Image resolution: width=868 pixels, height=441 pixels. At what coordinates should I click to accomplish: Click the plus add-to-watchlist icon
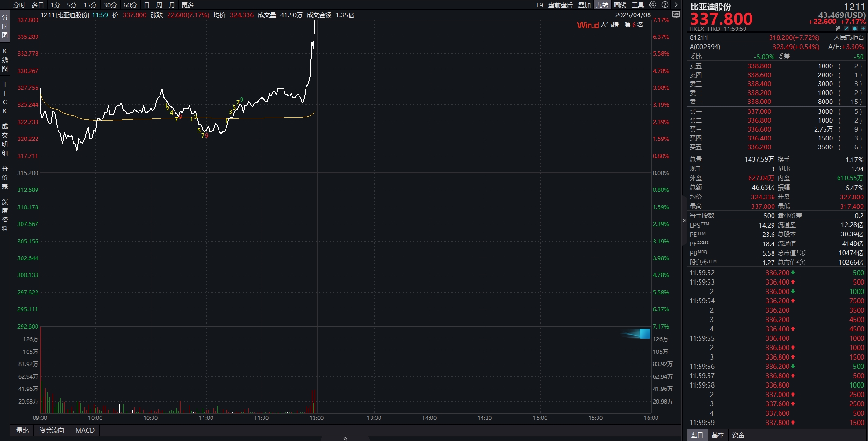coord(863,29)
